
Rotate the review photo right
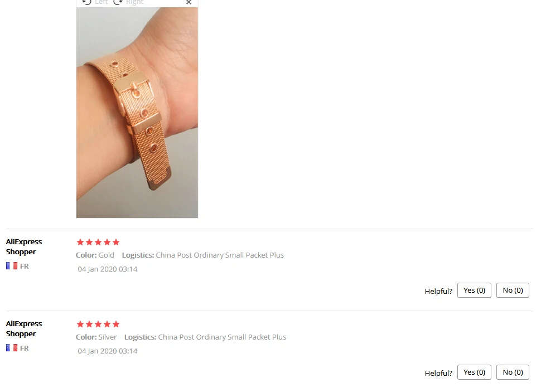coord(128,2)
